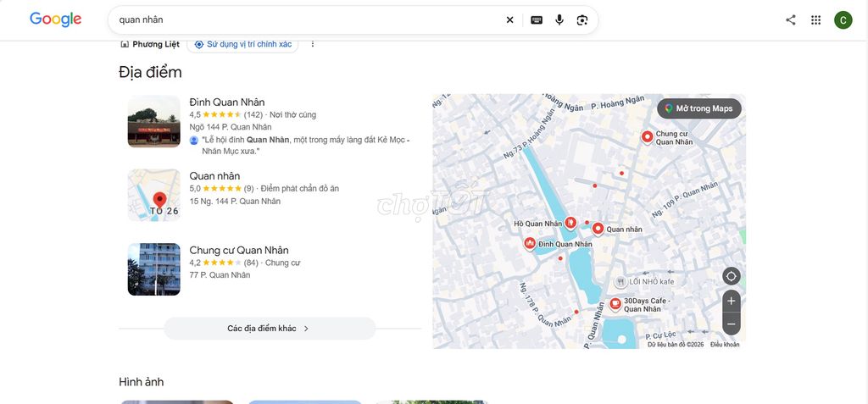Select the Đình Quan Nhân map pin
The image size is (868, 404).
coord(530,243)
